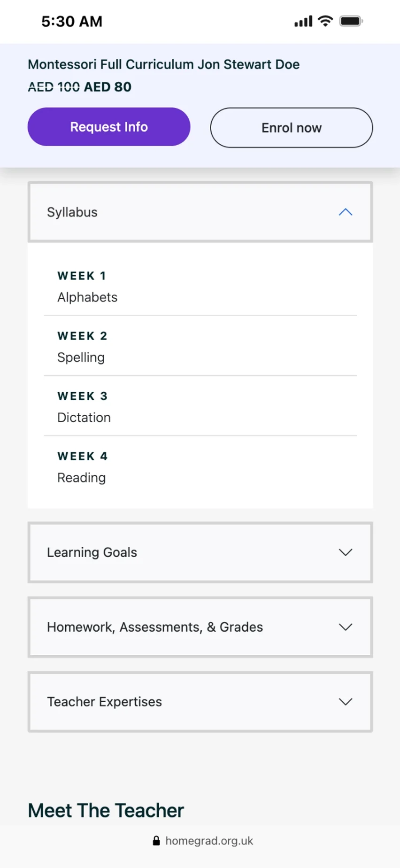
Task: Open the Teacher Expertises section
Action: (200, 702)
